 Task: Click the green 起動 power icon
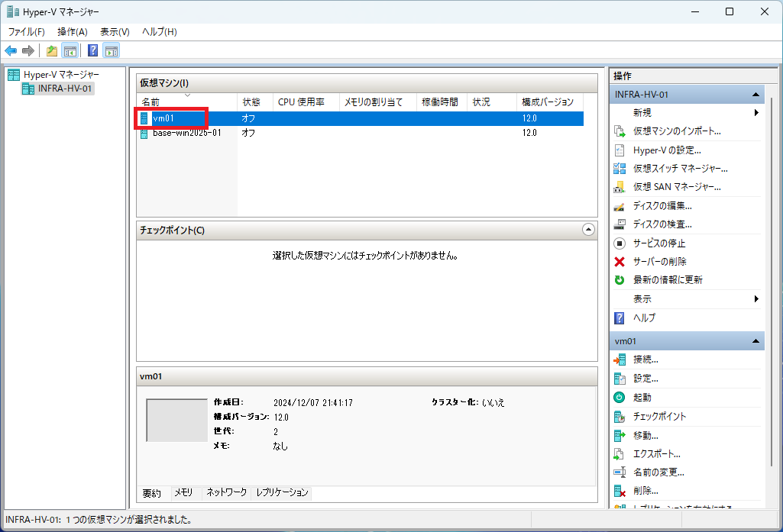tap(620, 397)
